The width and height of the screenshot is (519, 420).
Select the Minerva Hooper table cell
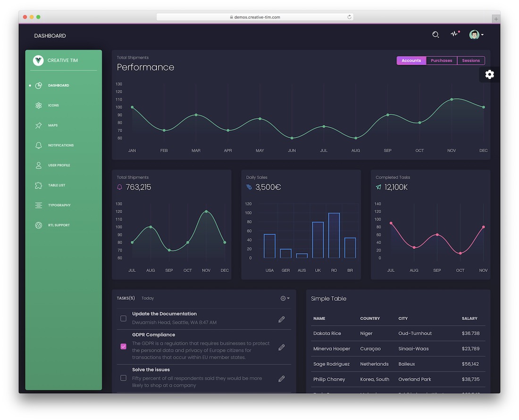pos(332,348)
